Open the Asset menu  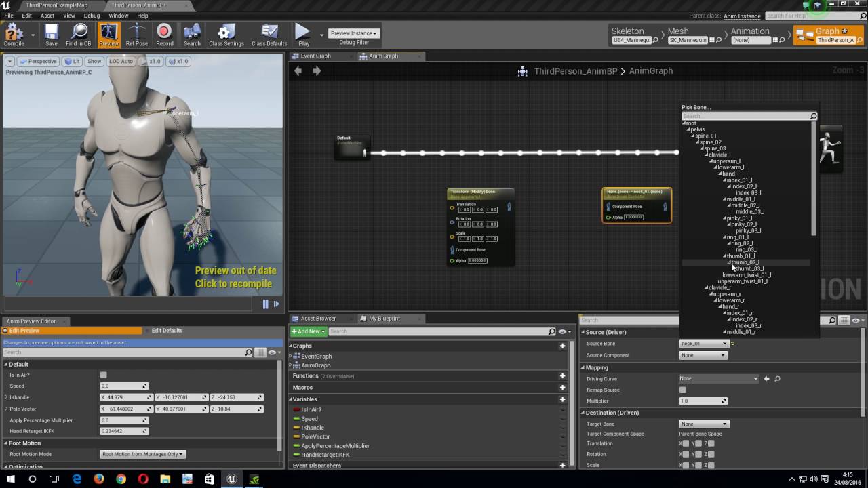point(47,16)
